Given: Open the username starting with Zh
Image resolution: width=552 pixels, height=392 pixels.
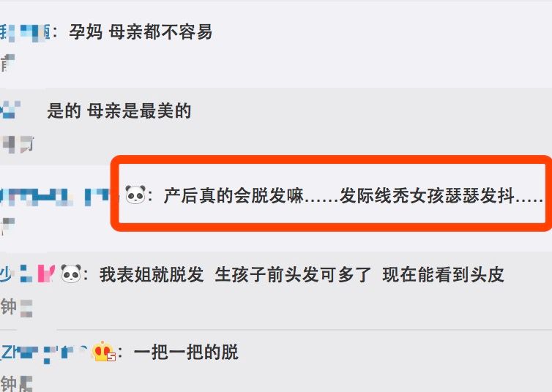Looking at the screenshot, I should (44, 353).
